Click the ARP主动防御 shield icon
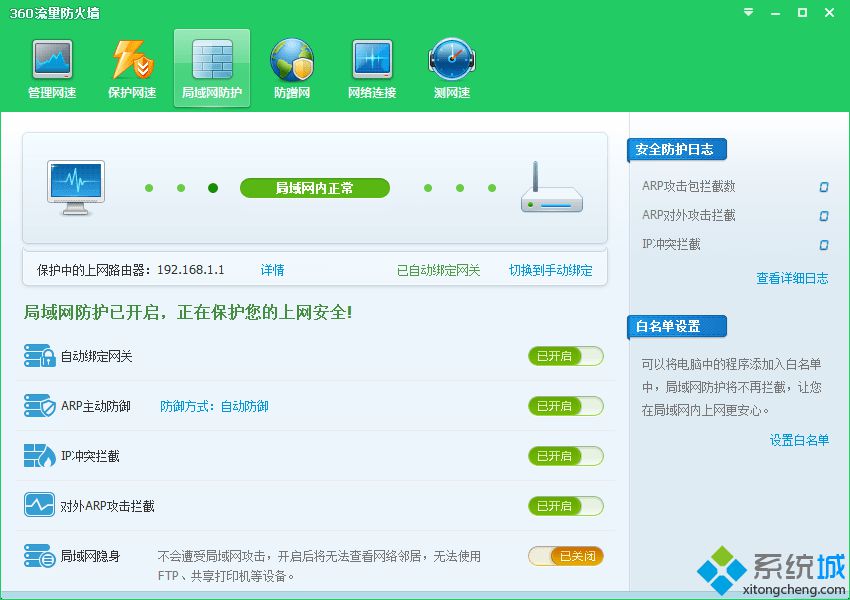The width and height of the screenshot is (850, 600). click(x=39, y=406)
